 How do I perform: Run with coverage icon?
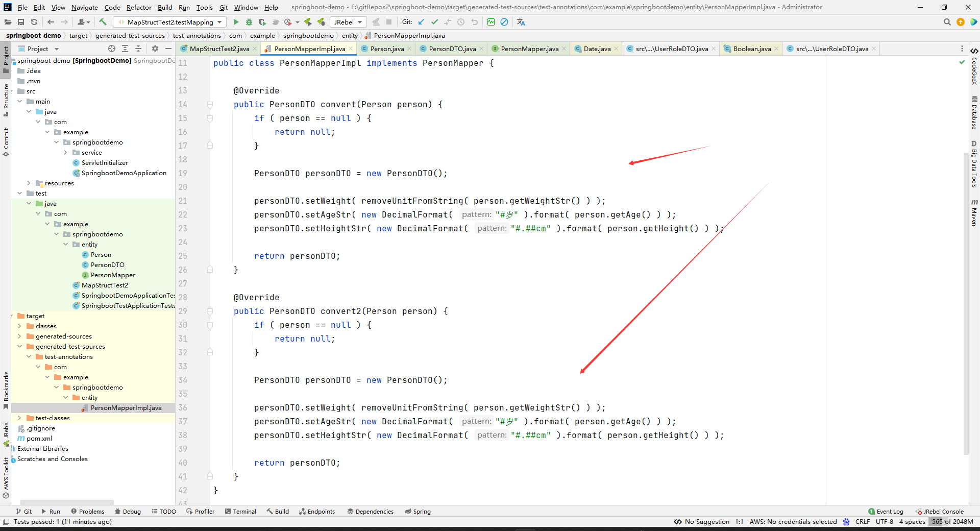click(x=262, y=22)
